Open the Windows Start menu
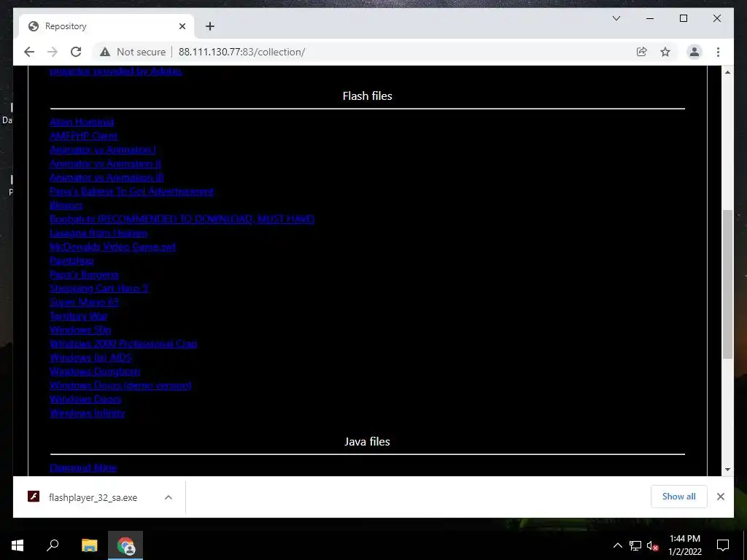Screen dimensions: 747x560 (18, 545)
